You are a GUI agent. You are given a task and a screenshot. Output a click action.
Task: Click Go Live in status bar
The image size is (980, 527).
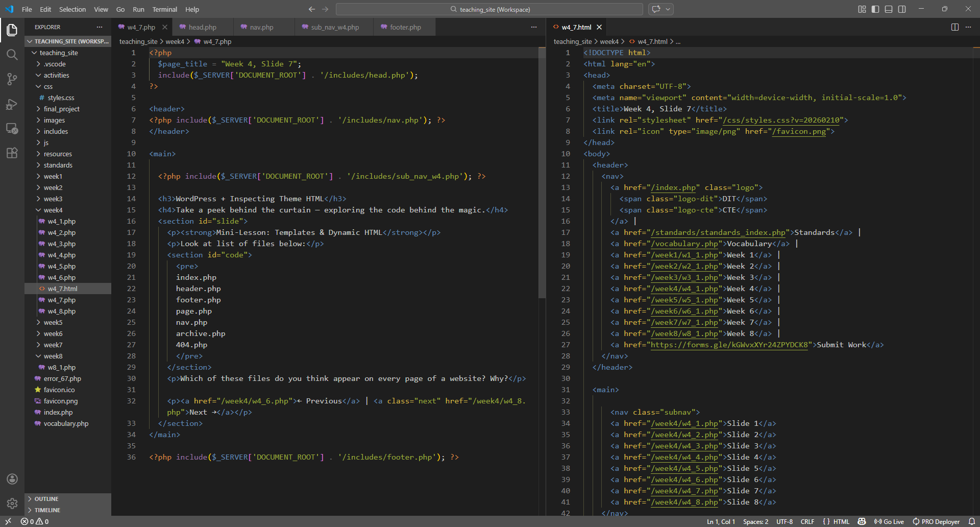(889, 521)
